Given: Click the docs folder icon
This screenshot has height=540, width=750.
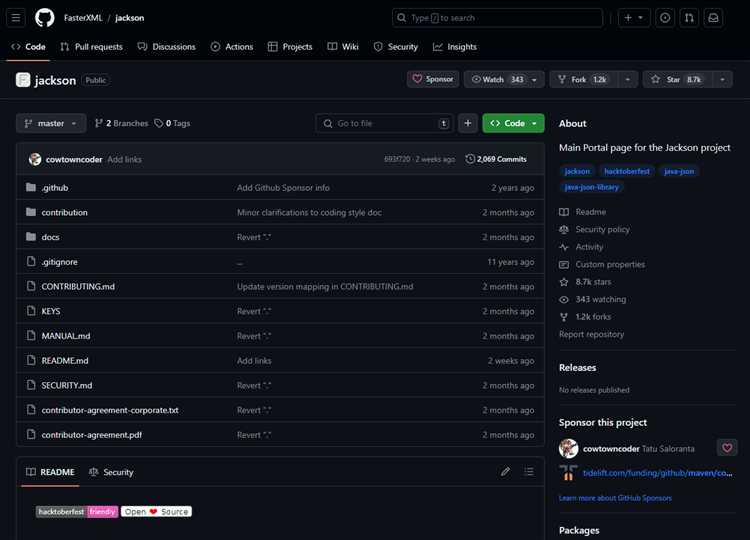Looking at the screenshot, I should tap(31, 236).
